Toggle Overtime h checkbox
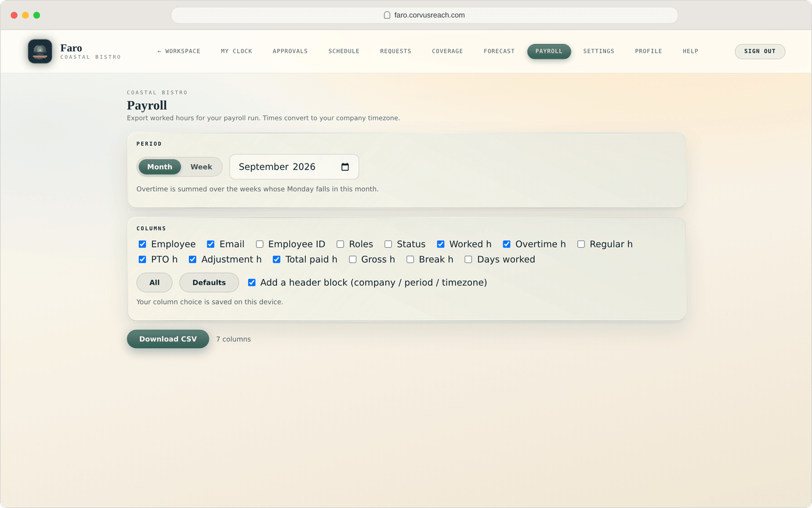The width and height of the screenshot is (812, 508). (x=506, y=244)
